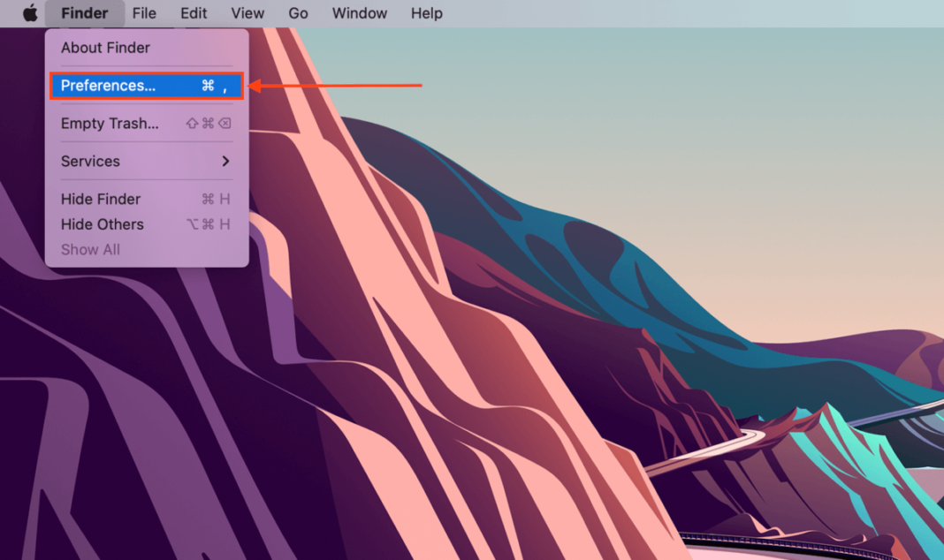This screenshot has height=560, width=944.
Task: Open the Help menu
Action: point(426,13)
